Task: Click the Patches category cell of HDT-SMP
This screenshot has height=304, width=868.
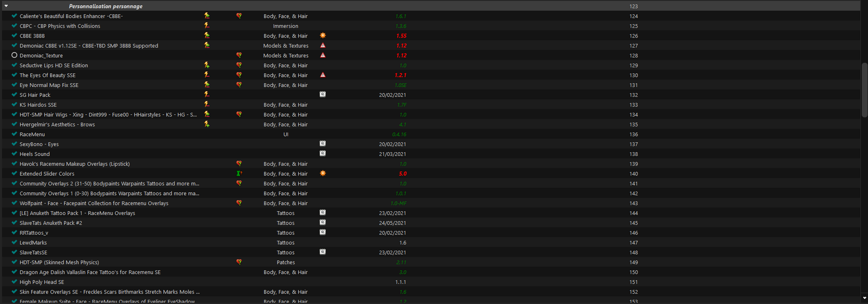Action: point(286,262)
